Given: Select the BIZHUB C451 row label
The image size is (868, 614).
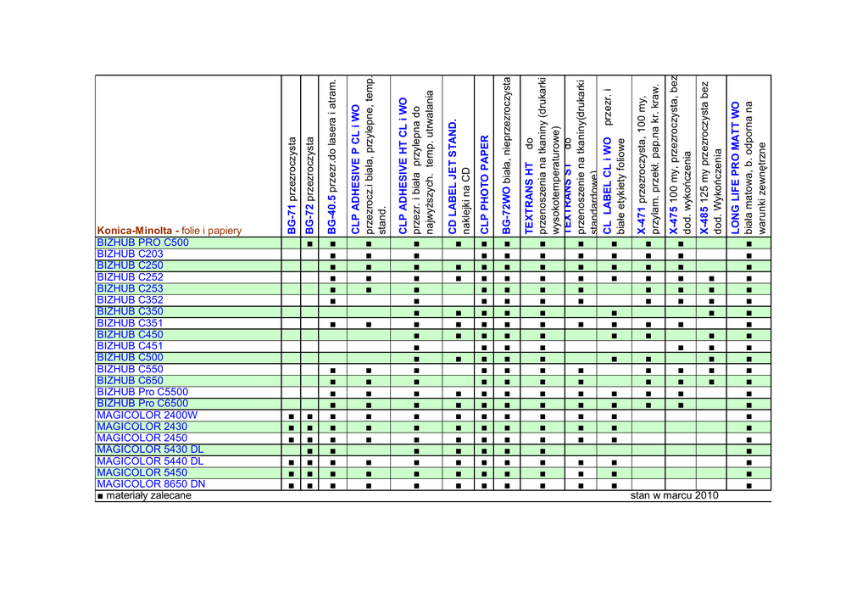Looking at the screenshot, I should pyautogui.click(x=130, y=346).
